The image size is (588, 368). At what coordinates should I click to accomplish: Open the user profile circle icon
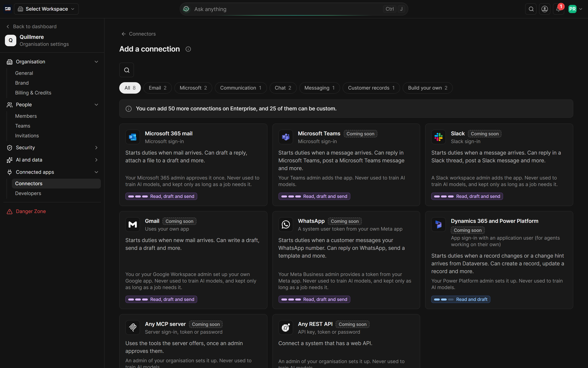(545, 9)
